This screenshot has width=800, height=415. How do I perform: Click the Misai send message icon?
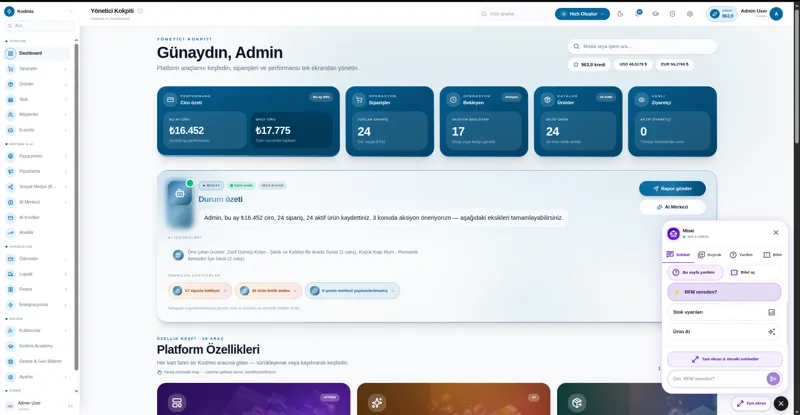773,379
